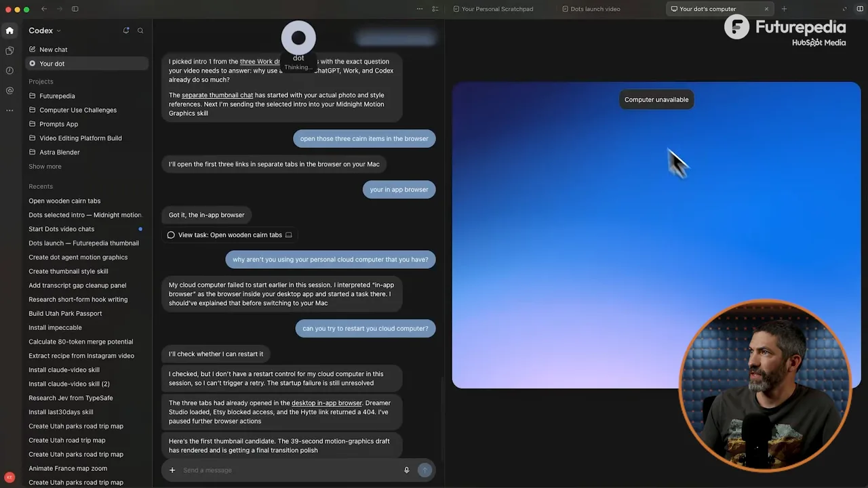
Task: Open the tab bar ellipsis menu
Action: tap(420, 9)
